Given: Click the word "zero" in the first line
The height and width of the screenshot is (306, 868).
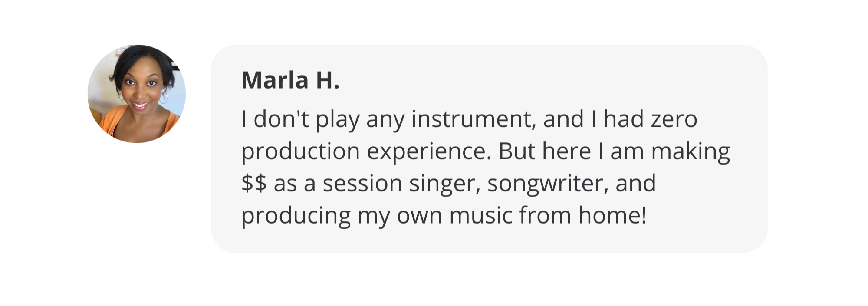Looking at the screenshot, I should [x=674, y=119].
